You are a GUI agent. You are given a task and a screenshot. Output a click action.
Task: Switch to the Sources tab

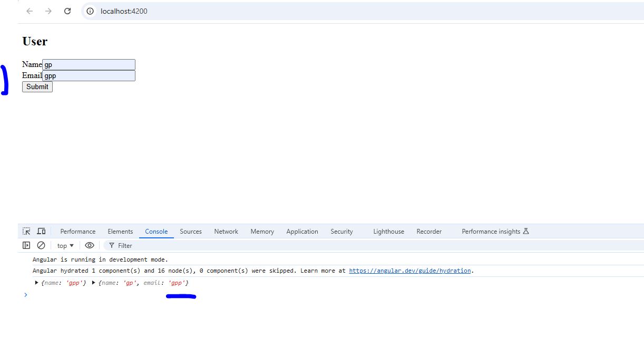pos(191,232)
